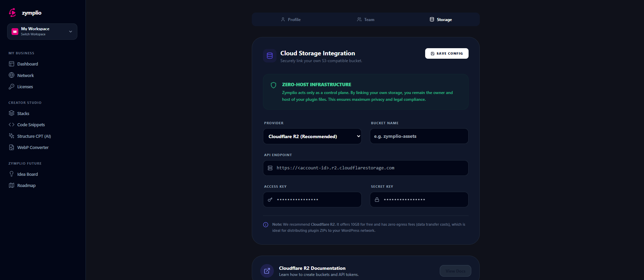Click the Zymplio logo icon
The image size is (644, 280).
tap(13, 13)
